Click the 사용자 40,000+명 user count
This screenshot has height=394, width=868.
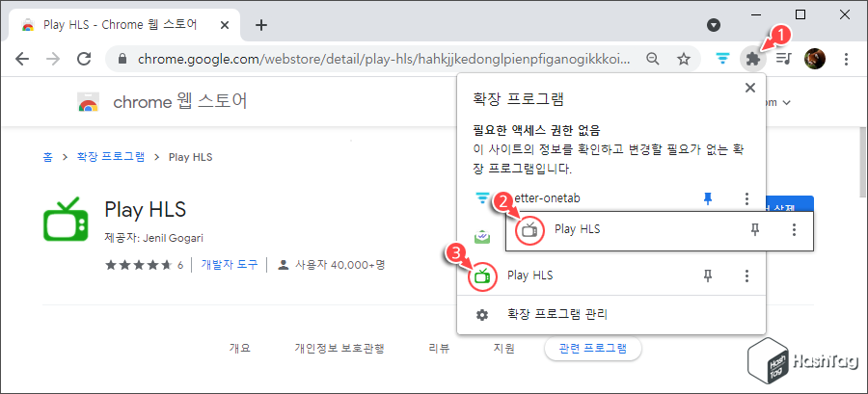[x=332, y=265]
